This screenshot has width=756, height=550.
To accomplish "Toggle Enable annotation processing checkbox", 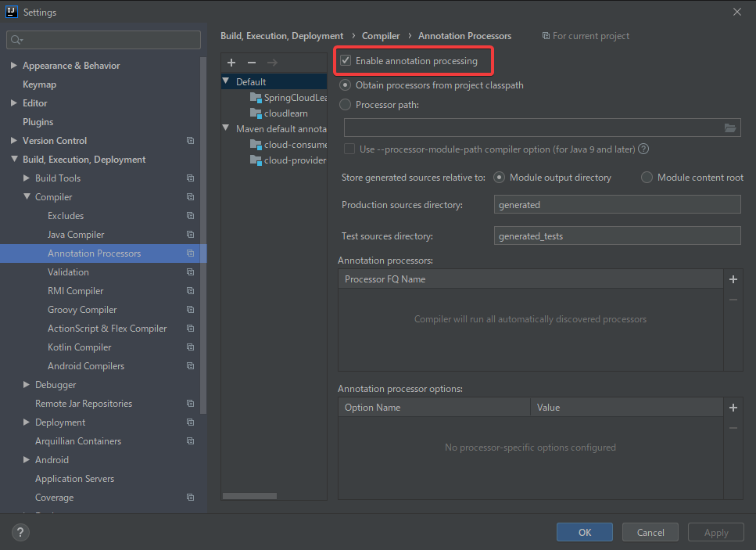I will tap(346, 61).
